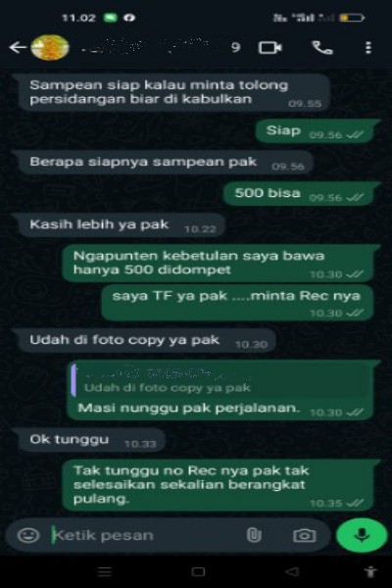Tap the Android back triangle button
Image resolution: width=392 pixels, height=588 pixels.
292,571
